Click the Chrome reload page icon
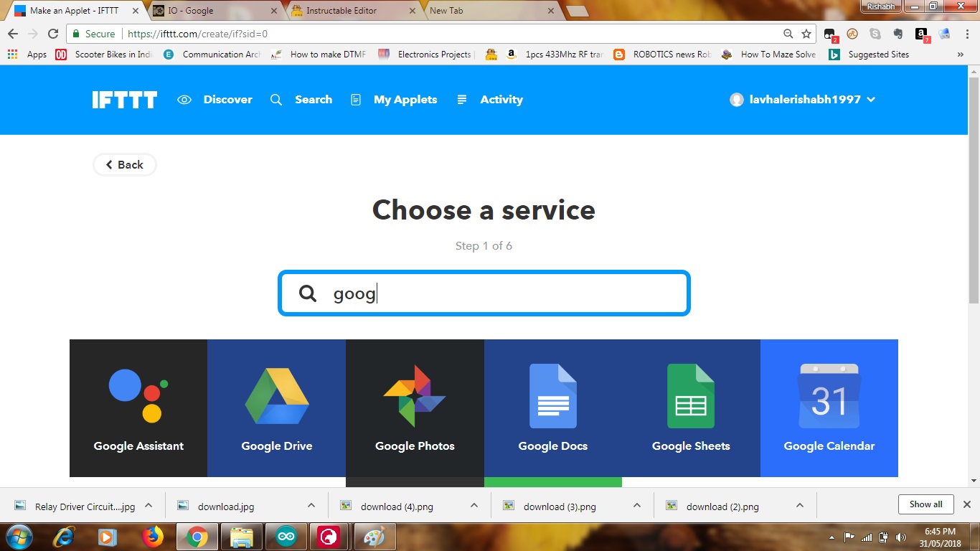 point(53,34)
